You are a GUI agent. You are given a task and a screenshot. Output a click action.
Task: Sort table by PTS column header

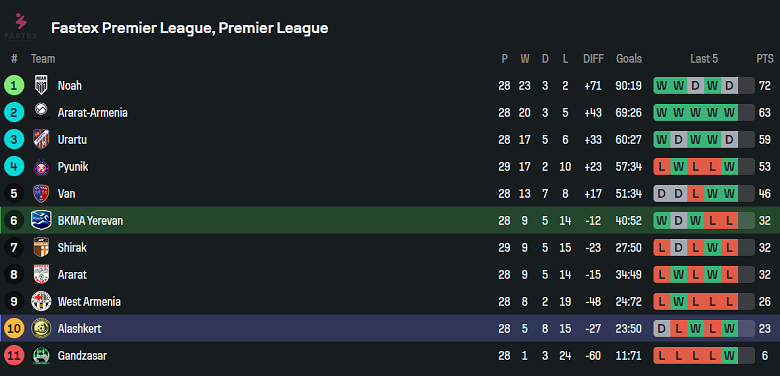point(765,59)
